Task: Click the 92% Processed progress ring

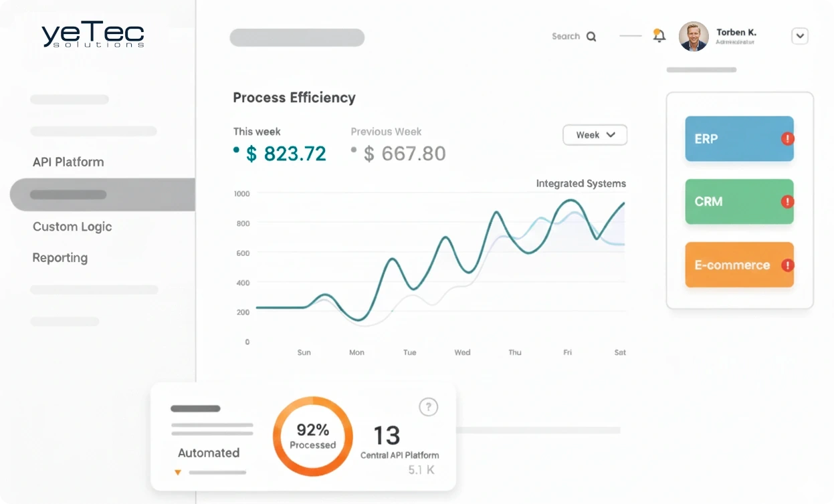Action: tap(312, 436)
